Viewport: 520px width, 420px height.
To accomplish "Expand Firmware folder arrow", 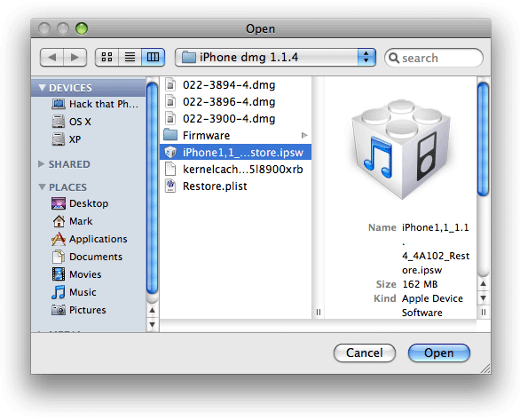I will coord(304,135).
